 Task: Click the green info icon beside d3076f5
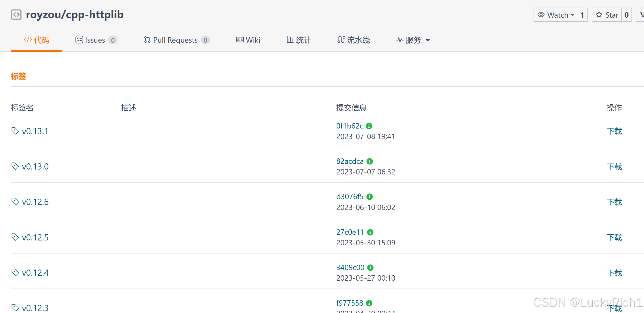pyautogui.click(x=370, y=197)
